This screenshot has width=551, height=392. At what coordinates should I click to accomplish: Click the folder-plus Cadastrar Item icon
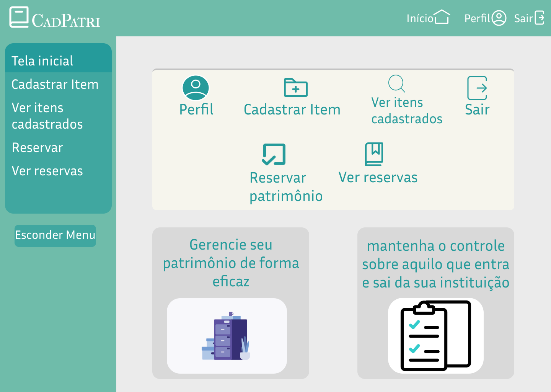(296, 87)
